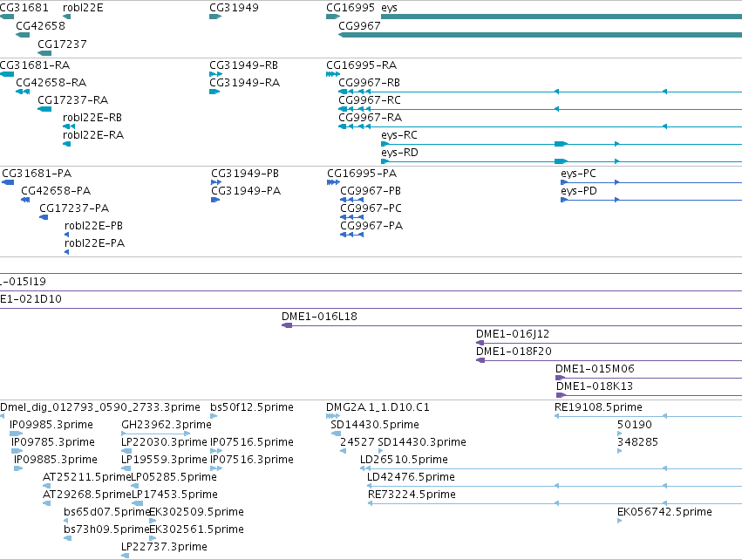Screen dimensions: 742x560
Task: Click the CG17237 gene label
Action: click(62, 44)
